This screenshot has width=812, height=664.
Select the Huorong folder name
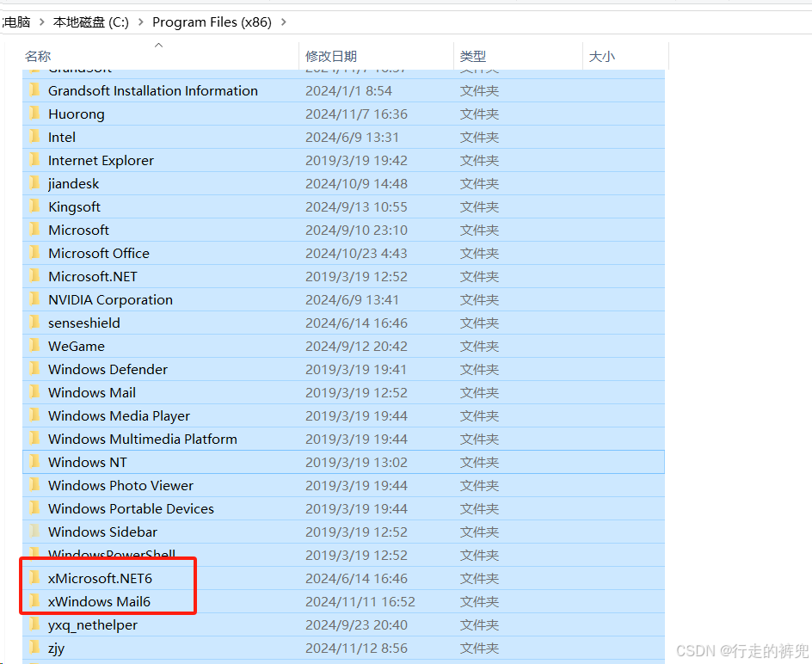76,114
